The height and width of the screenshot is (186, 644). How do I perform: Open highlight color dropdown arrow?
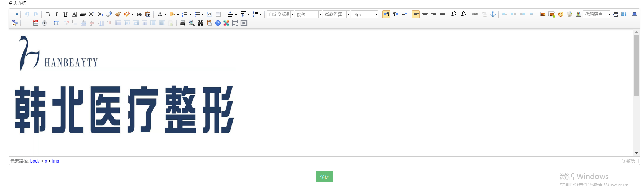[x=178, y=14]
